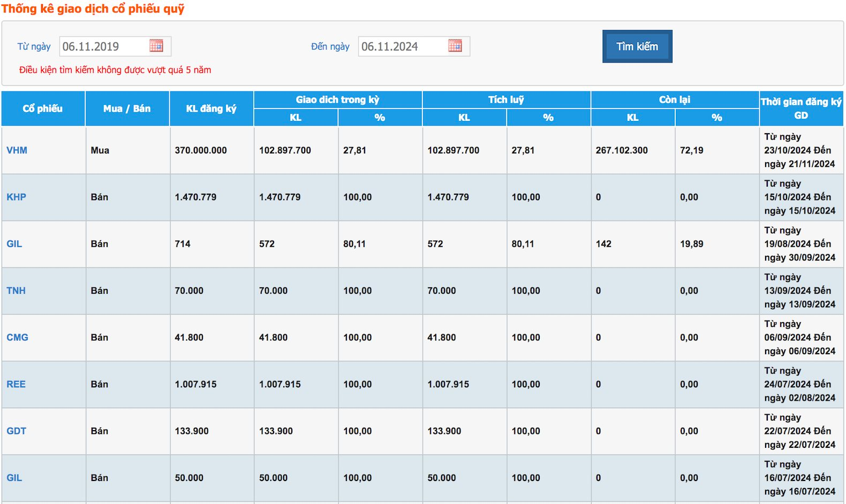This screenshot has width=846, height=504.
Task: Select the Giao dịch trong kỳ header
Action: 337,100
